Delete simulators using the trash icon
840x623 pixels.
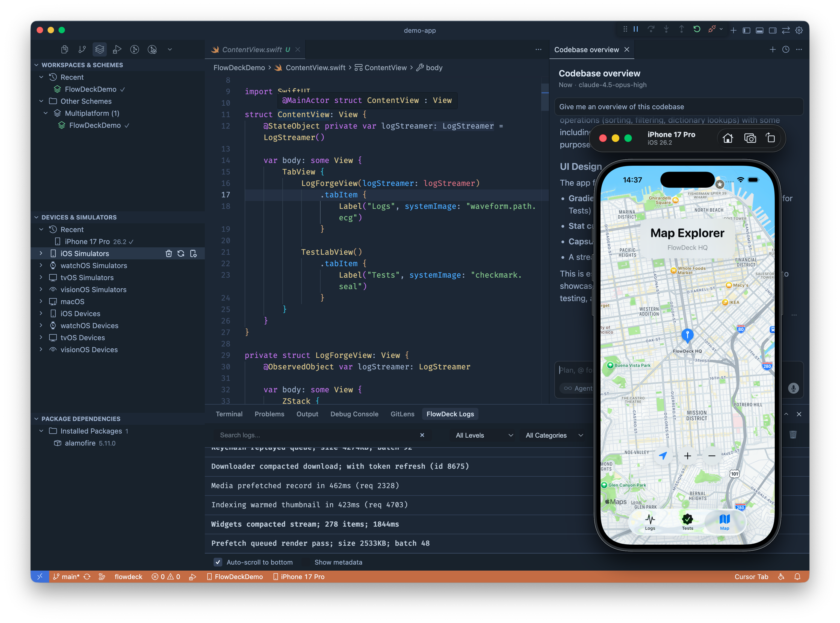tap(168, 253)
